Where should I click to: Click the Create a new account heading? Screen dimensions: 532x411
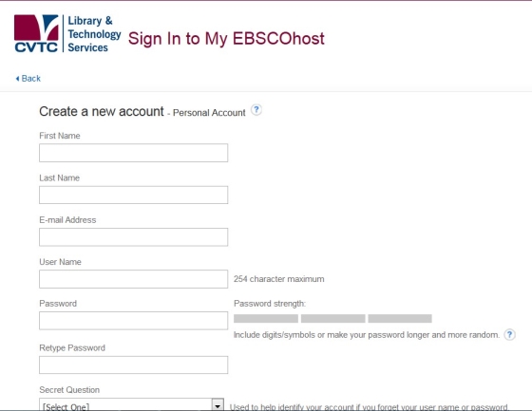102,112
